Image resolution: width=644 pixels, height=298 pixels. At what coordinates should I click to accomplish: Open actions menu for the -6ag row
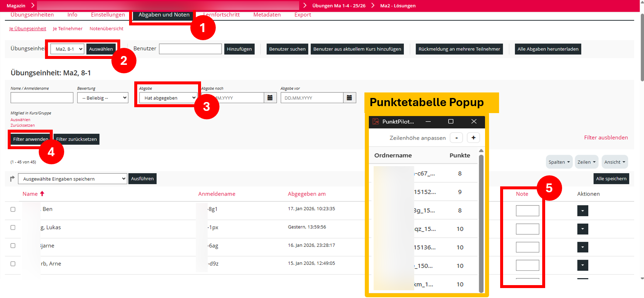pos(582,247)
